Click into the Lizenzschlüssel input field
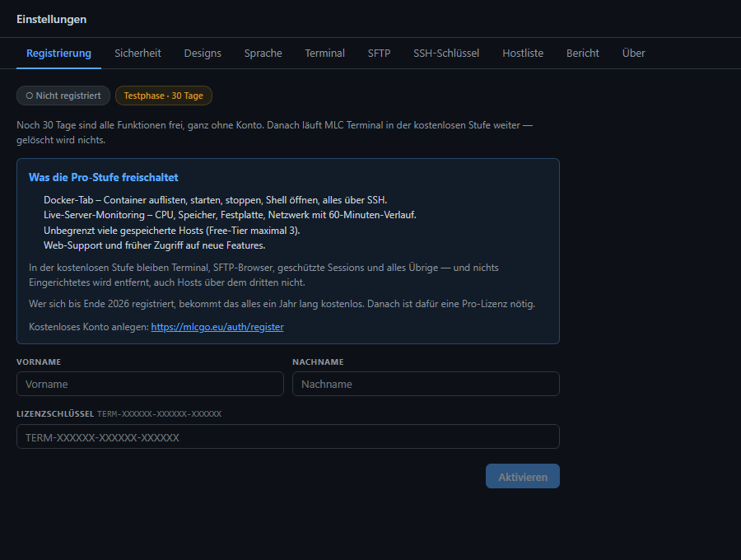Viewport: 741px width, 560px height. [288, 436]
